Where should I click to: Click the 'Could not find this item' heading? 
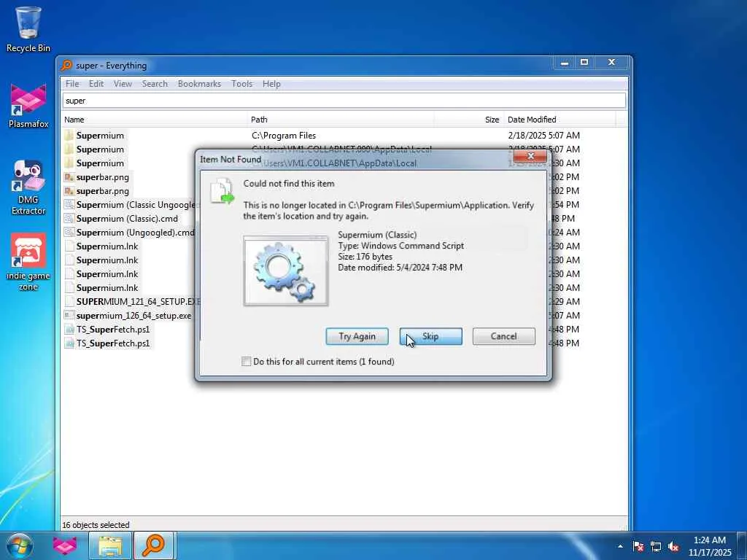[x=289, y=183]
